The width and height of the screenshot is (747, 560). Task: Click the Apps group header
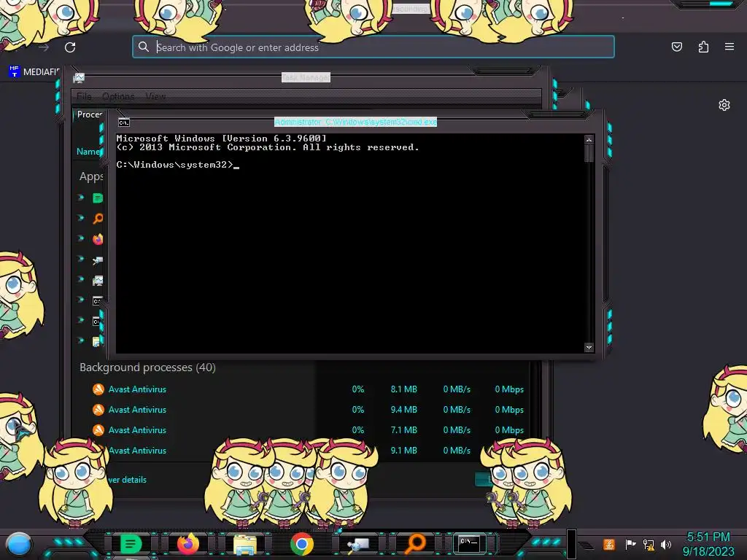(x=91, y=176)
